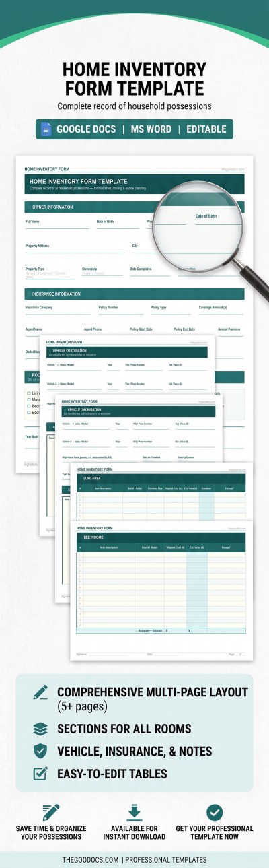Click the BEETROOMS table page thumbnail
The width and height of the screenshot is (269, 868).
161,591
